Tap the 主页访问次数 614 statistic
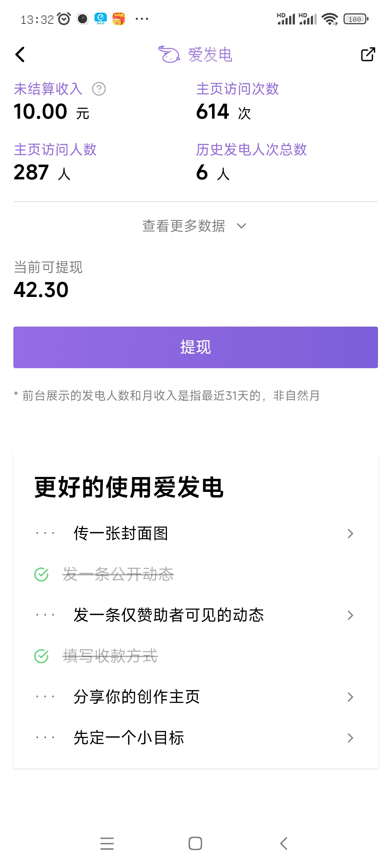 pyautogui.click(x=213, y=111)
